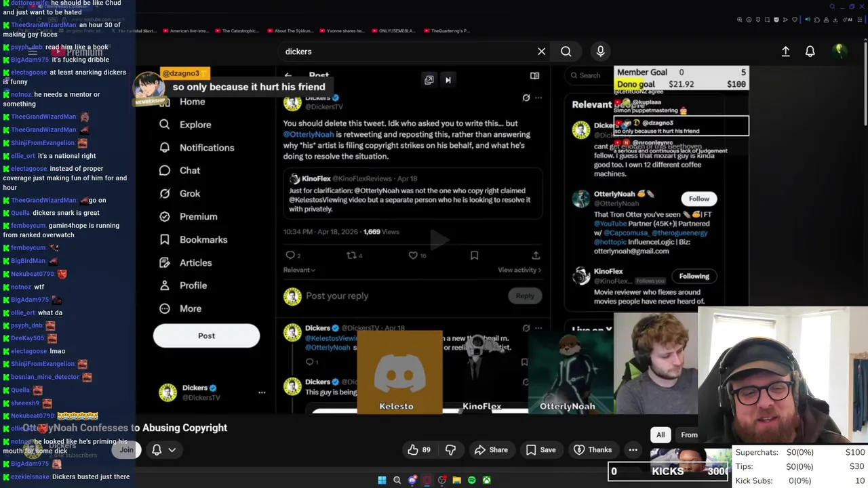The image size is (868, 488).
Task: Open the quoted KinoFlex tweet
Action: tap(414, 194)
